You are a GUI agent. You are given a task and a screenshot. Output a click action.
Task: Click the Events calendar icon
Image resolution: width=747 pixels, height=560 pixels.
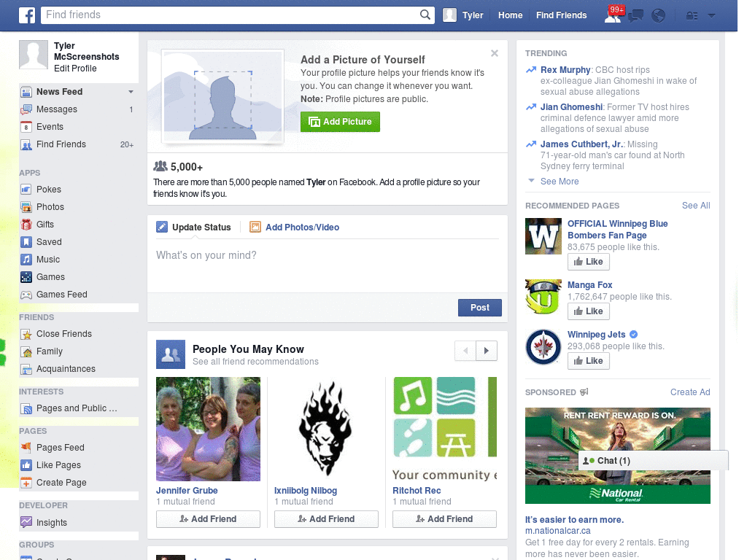click(x=26, y=127)
